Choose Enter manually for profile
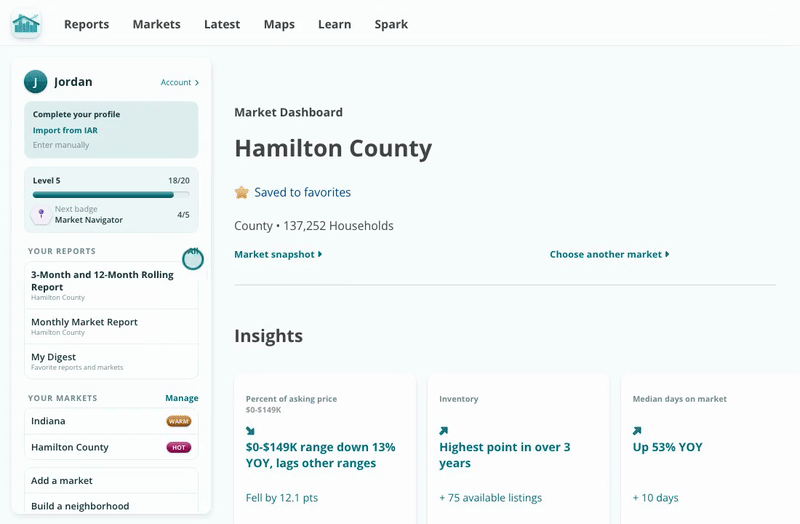Screen dimensions: 800x524 [61, 145]
